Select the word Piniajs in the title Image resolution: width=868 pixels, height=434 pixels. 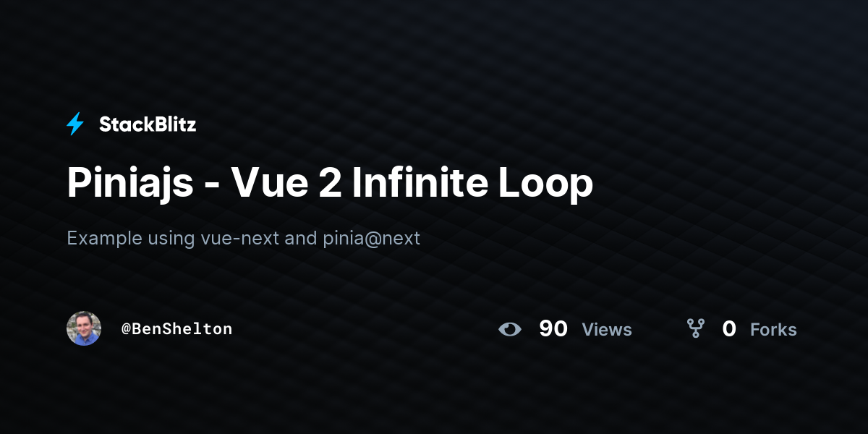130,185
